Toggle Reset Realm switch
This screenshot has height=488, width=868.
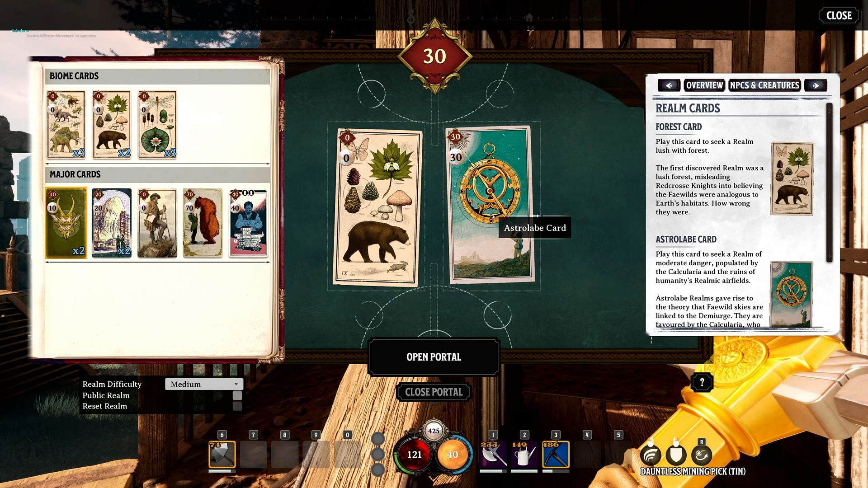pos(238,406)
